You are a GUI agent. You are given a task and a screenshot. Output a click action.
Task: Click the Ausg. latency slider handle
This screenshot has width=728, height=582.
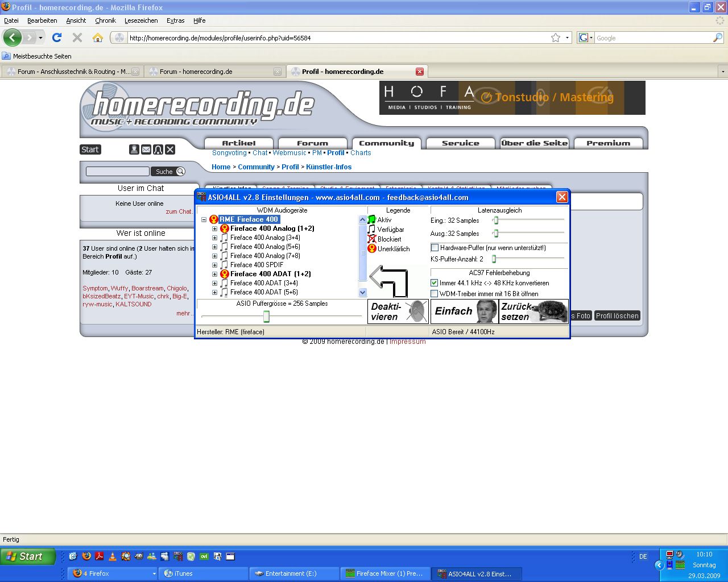click(496, 234)
